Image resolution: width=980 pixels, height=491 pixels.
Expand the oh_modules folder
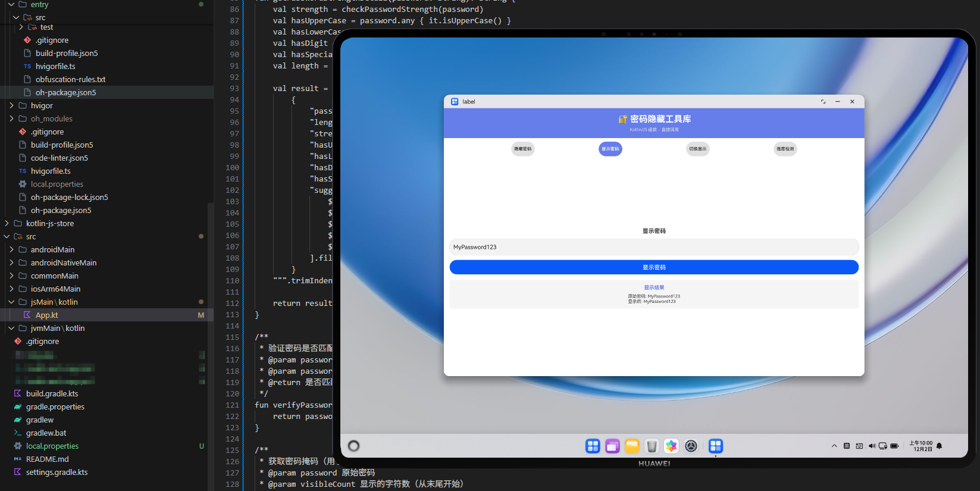tap(11, 118)
